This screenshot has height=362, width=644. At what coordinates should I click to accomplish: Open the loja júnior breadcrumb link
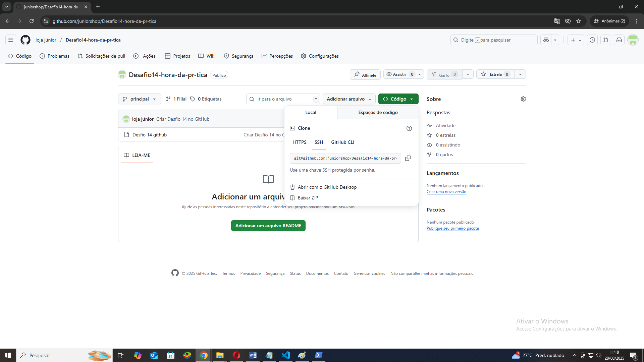click(46, 40)
